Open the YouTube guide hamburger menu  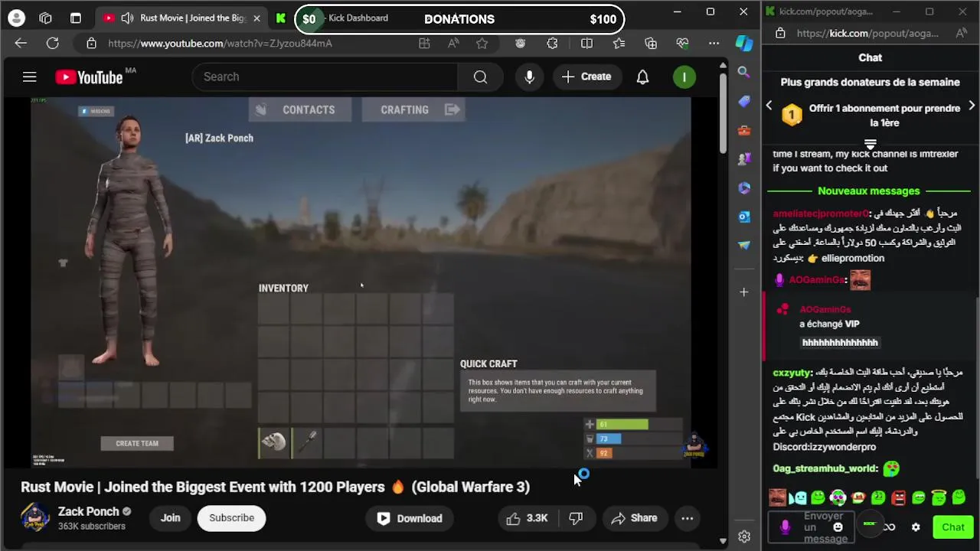pos(29,77)
